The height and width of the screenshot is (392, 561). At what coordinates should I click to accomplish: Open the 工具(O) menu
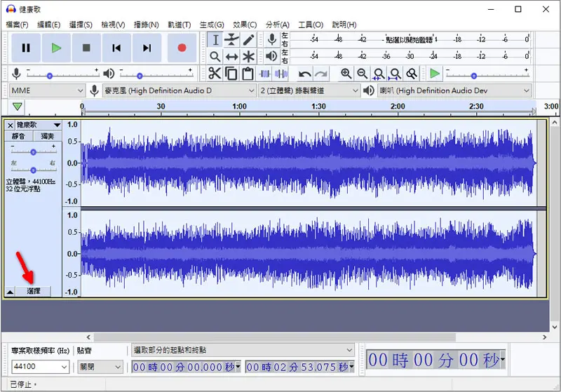(311, 25)
